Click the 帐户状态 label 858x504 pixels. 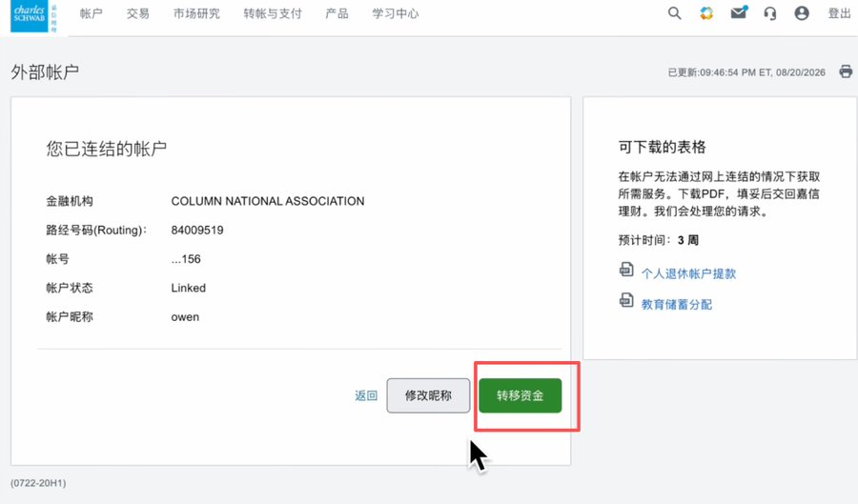70,288
